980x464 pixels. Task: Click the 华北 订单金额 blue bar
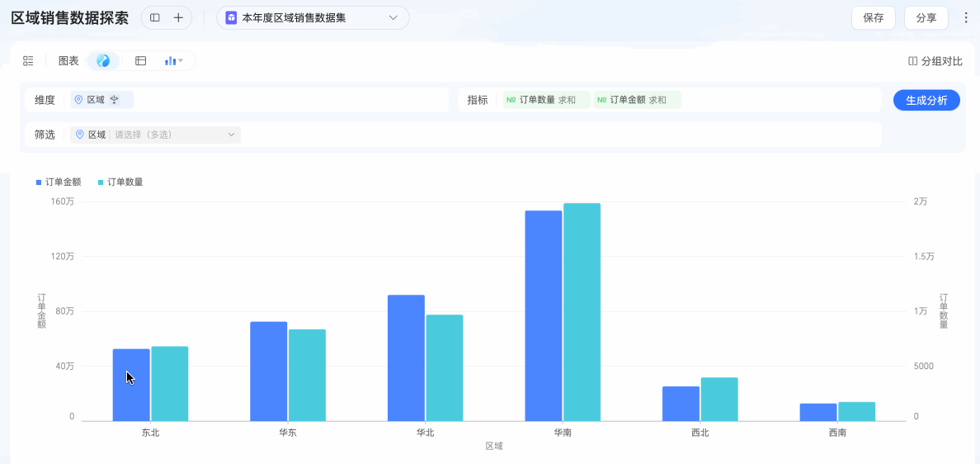point(406,357)
